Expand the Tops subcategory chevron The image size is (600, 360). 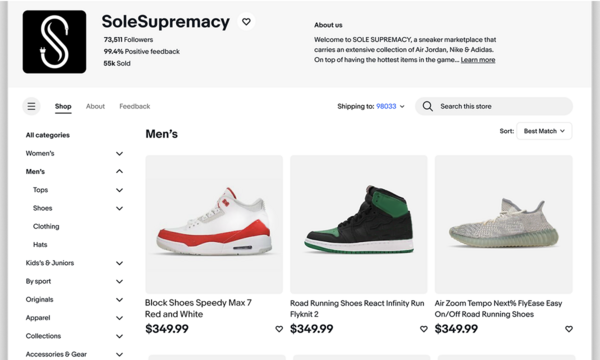(x=119, y=190)
